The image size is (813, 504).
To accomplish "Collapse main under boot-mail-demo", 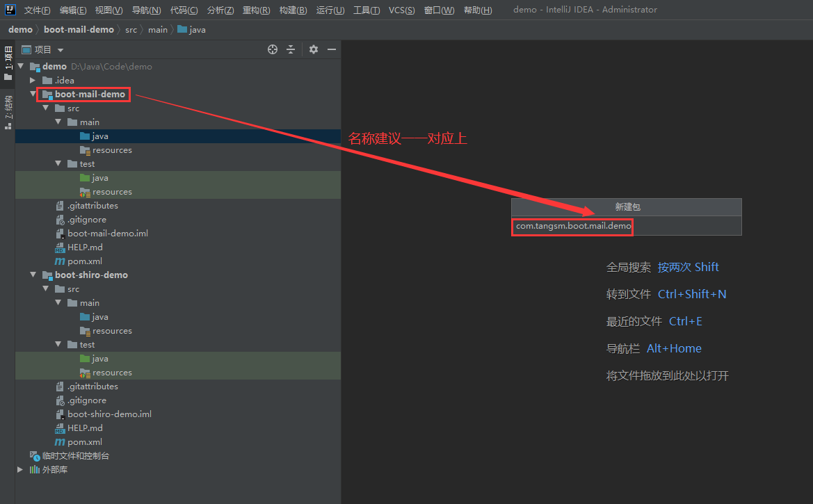I will click(58, 122).
